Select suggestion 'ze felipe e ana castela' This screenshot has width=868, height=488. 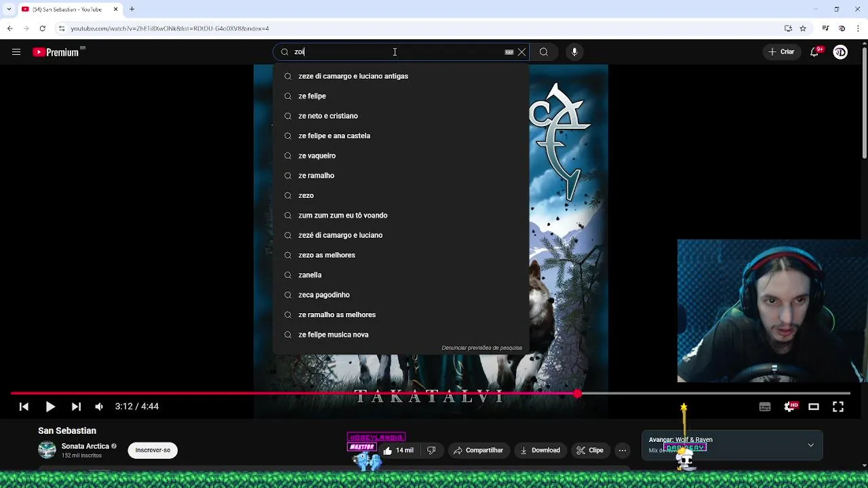click(x=401, y=136)
